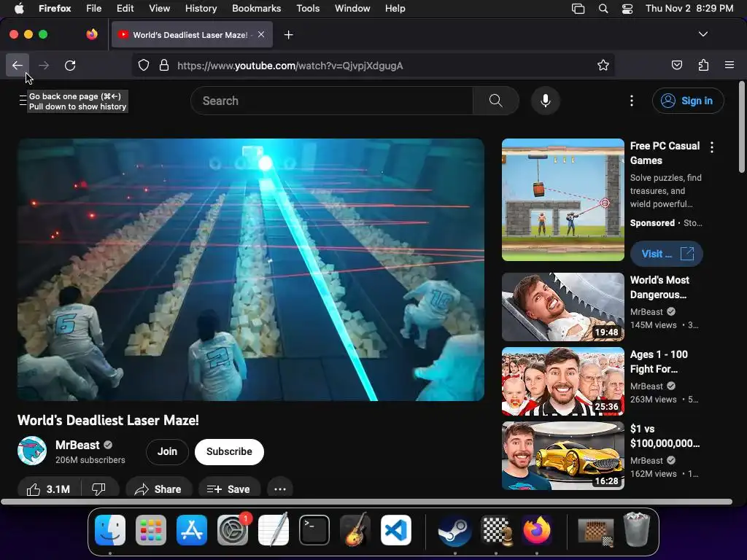The image size is (747, 560).
Task: Open a new tab with plus button
Action: point(288,35)
